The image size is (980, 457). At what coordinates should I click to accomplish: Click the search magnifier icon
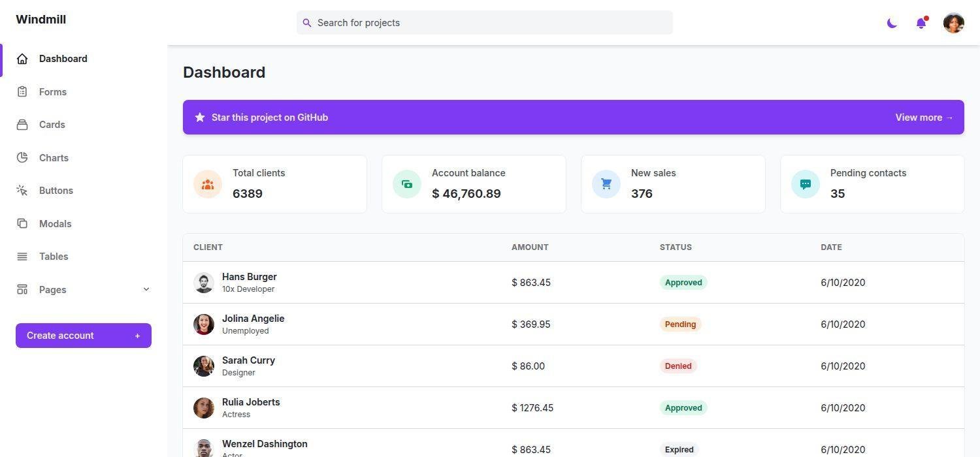point(307,23)
